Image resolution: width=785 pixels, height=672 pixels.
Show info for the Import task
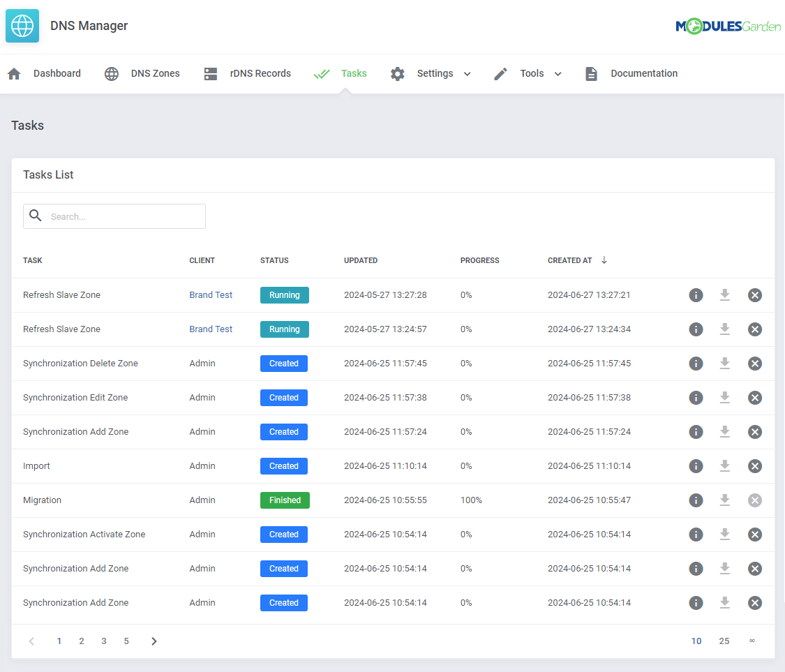tap(696, 466)
